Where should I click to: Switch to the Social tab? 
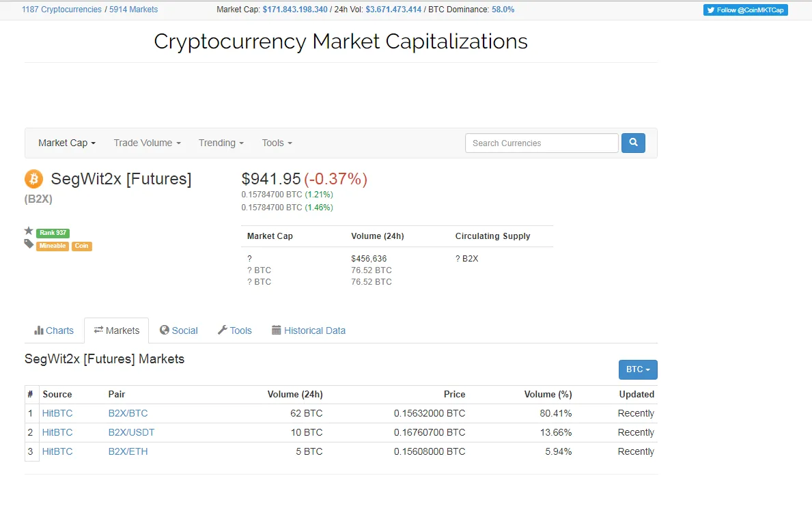(179, 330)
